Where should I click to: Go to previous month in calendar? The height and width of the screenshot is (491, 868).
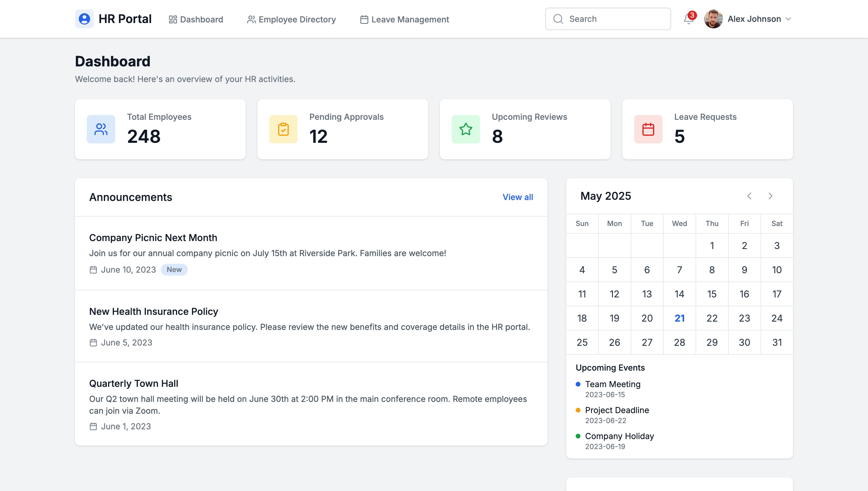[x=749, y=196]
